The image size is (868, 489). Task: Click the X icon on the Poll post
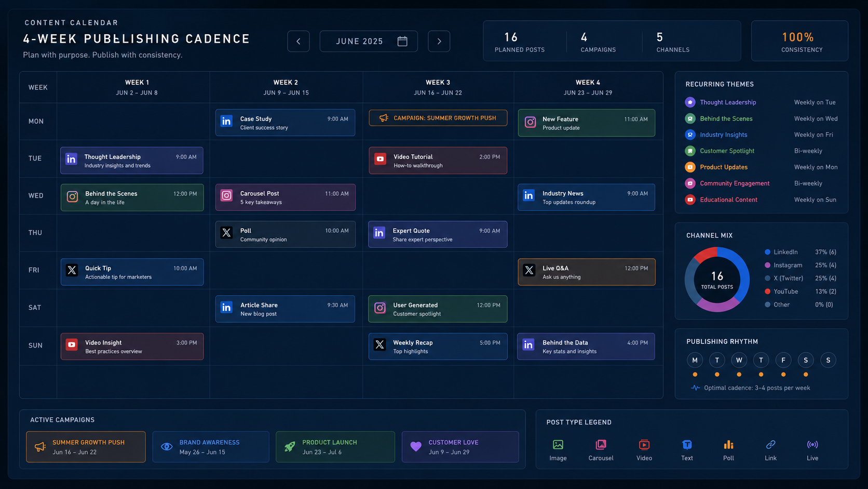click(226, 233)
